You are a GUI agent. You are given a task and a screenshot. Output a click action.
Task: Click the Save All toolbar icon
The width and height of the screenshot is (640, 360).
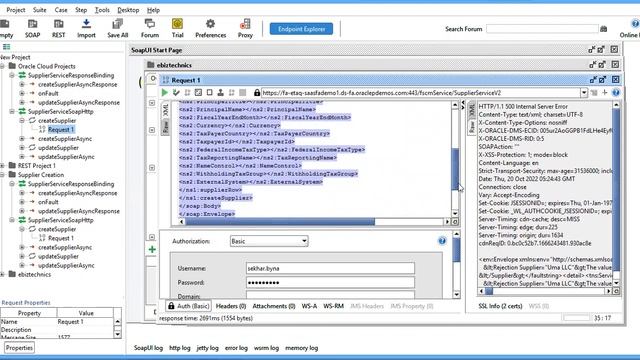(118, 24)
